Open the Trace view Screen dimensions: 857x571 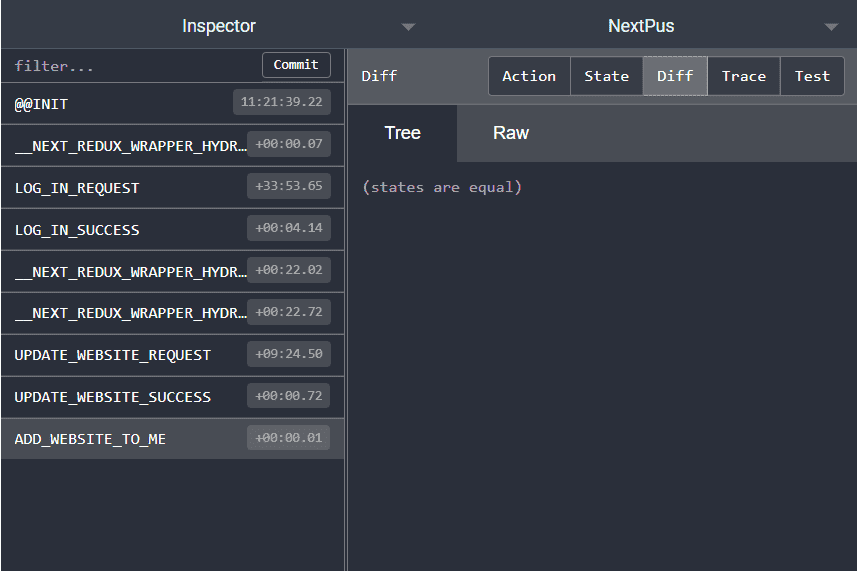click(744, 76)
